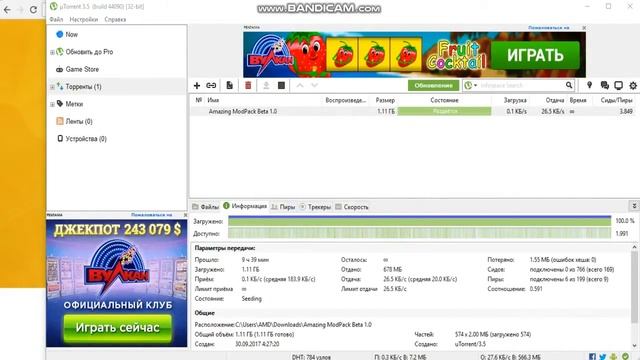Viewport: 640px width, 360px height.
Task: Click green network status check icon
Action: pos(625,356)
